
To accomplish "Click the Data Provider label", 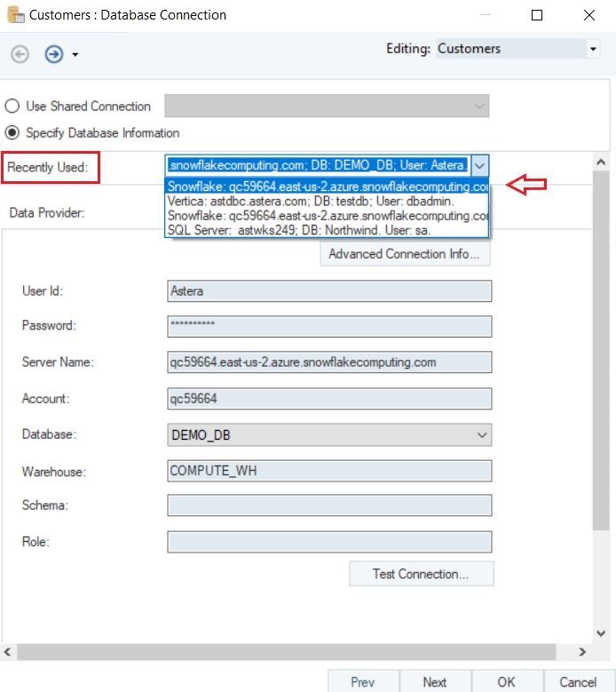I will point(47,212).
